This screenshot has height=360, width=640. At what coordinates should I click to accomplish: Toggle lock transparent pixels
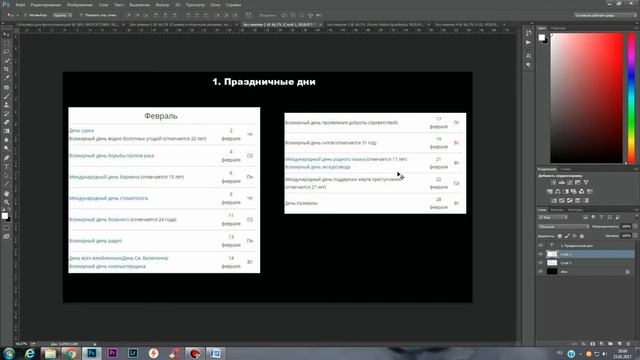[560, 236]
